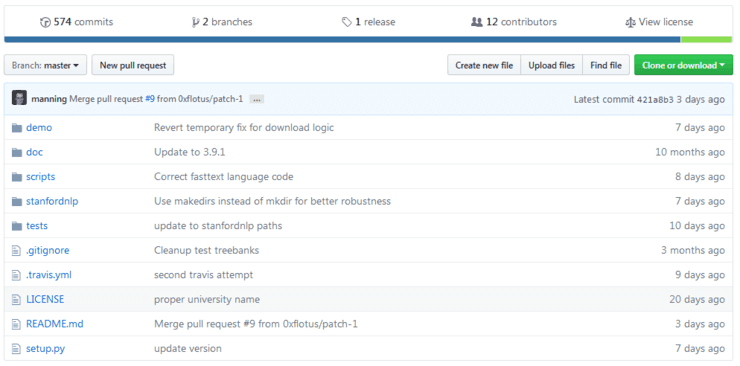Click Upload files button
This screenshot has height=366, width=740.
pos(551,65)
